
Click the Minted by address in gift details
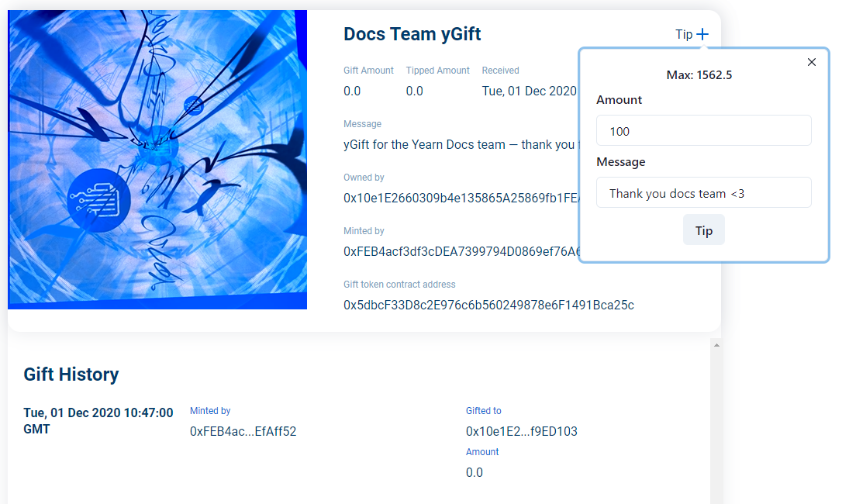(x=461, y=251)
